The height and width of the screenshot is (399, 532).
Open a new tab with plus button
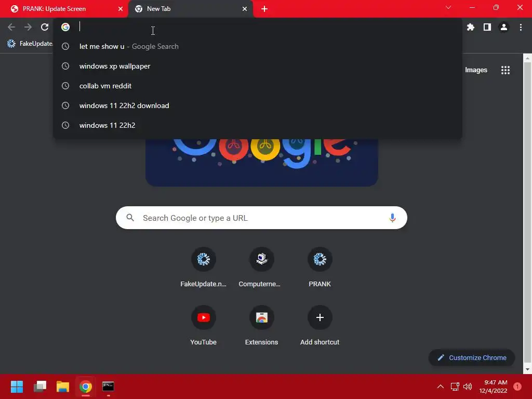pos(264,9)
